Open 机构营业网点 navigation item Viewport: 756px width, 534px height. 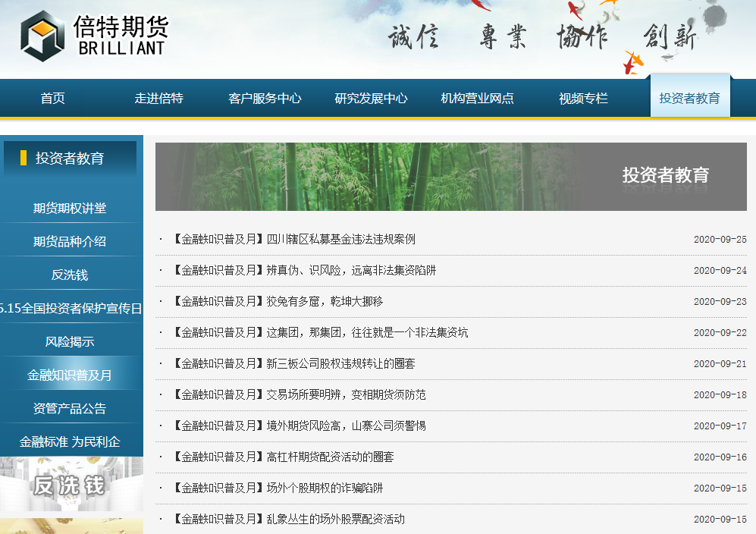(x=477, y=99)
